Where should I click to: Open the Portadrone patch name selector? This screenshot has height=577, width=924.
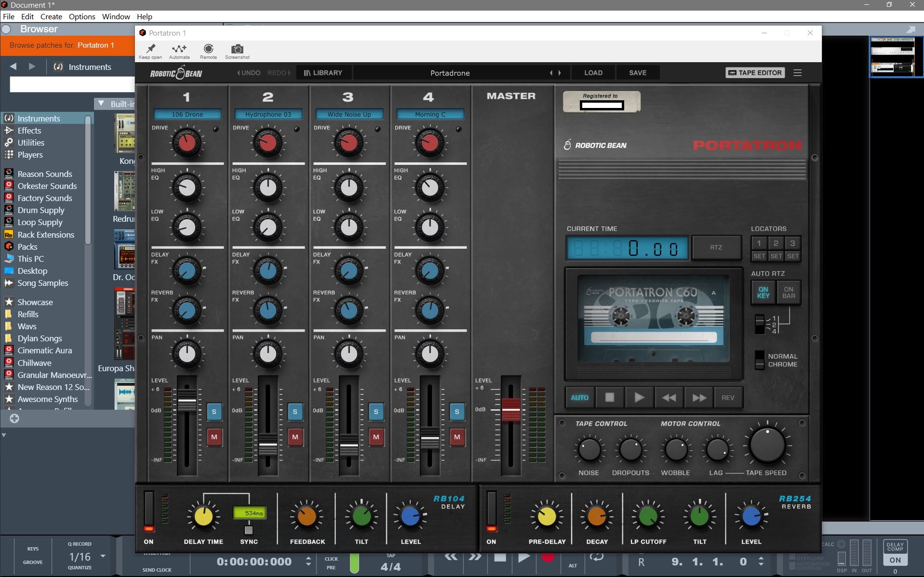(x=450, y=73)
